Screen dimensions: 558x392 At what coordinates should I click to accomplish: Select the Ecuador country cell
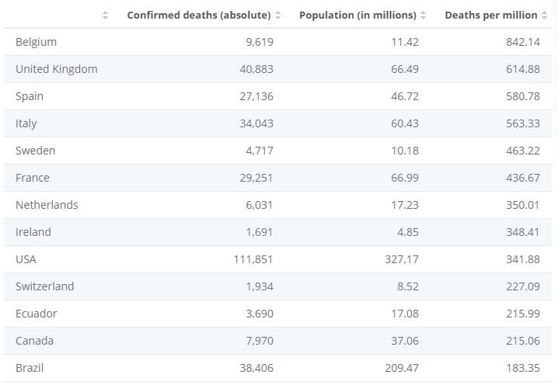tap(37, 314)
